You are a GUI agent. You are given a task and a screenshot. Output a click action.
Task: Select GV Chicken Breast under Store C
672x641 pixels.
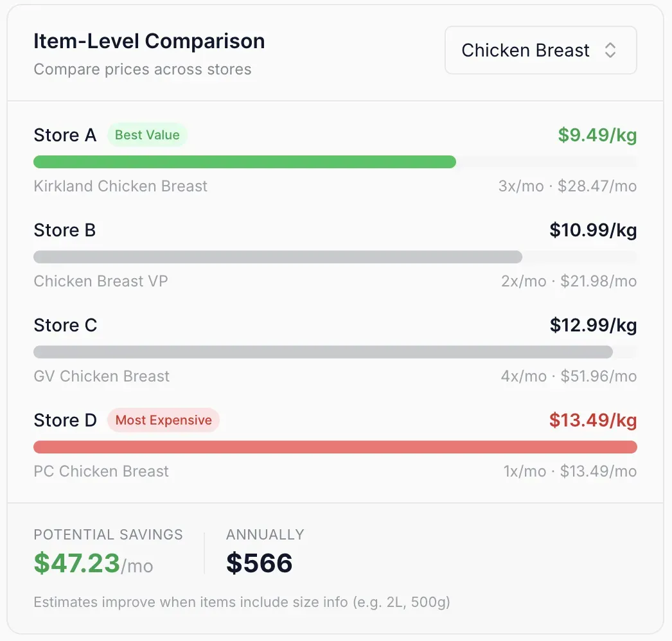click(x=102, y=376)
